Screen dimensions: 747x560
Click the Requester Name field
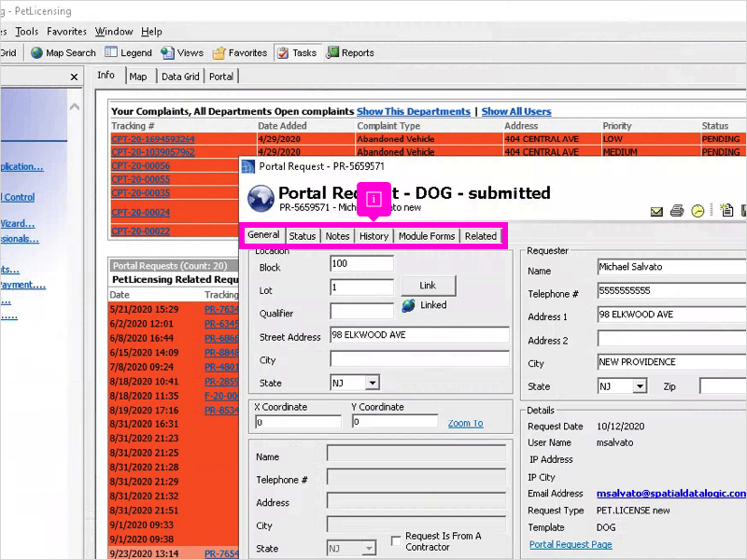coord(671,267)
